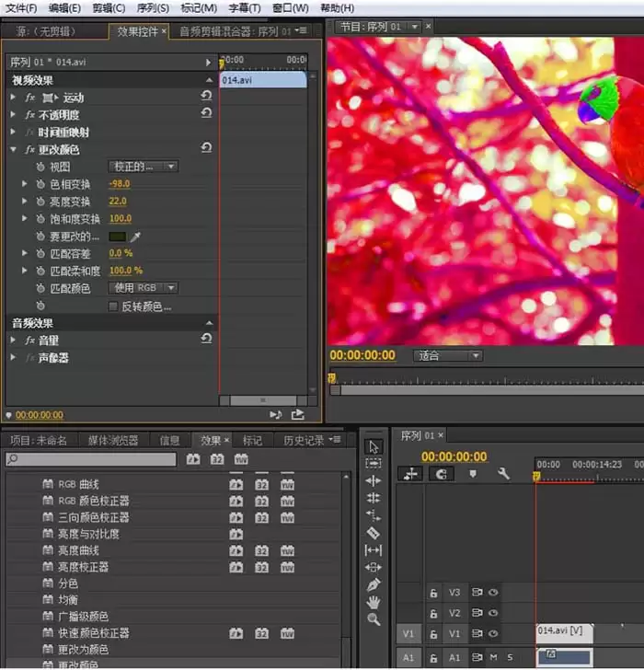Select the Track Select tool
The width and height of the screenshot is (644, 670).
(373, 463)
